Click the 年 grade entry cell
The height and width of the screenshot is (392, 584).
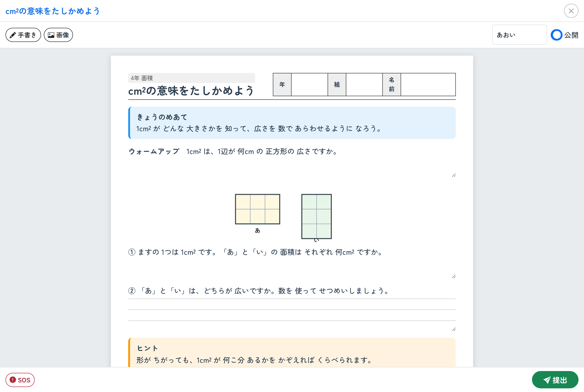309,85
